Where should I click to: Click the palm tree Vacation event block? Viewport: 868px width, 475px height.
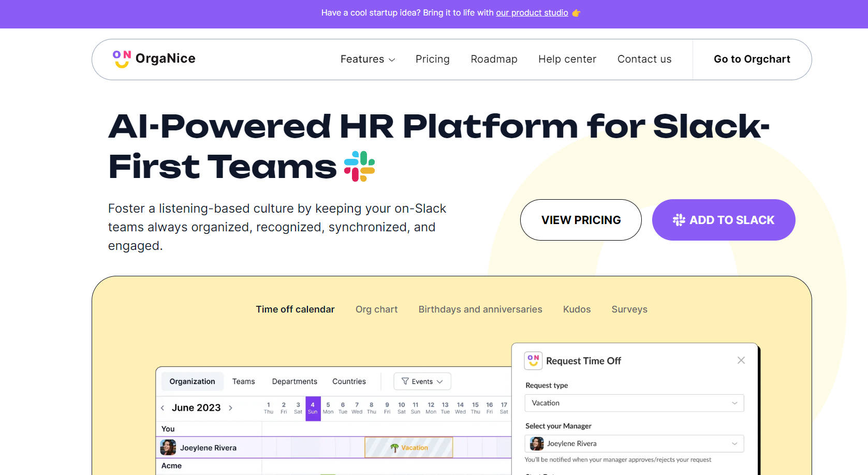click(408, 448)
